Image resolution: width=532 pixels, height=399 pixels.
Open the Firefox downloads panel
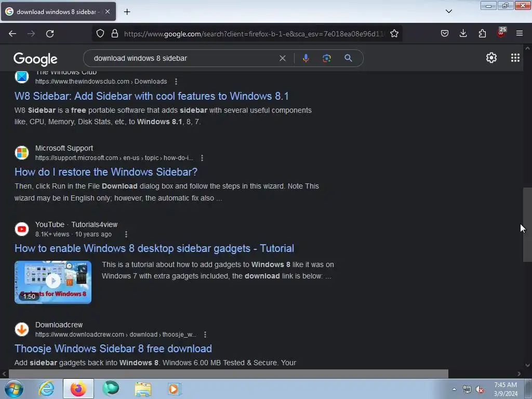463,33
